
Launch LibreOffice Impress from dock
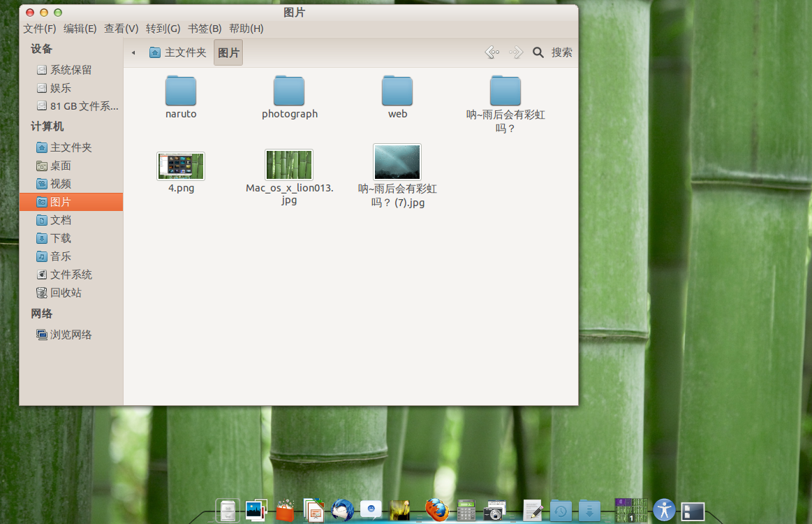click(x=313, y=510)
